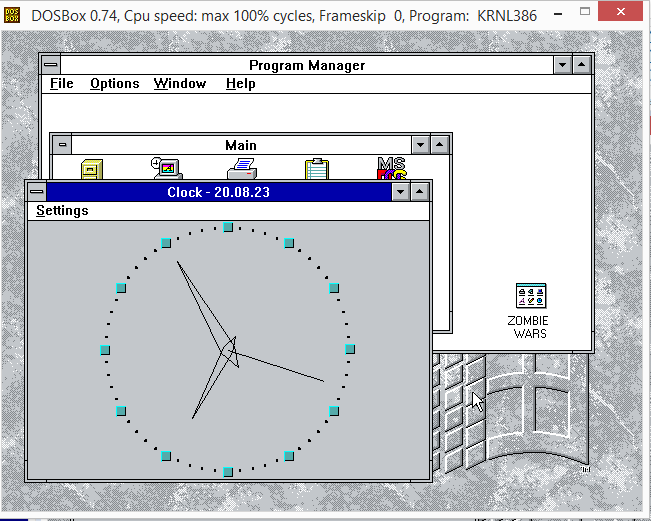Select the Print Manager printer icon

pyautogui.click(x=241, y=168)
